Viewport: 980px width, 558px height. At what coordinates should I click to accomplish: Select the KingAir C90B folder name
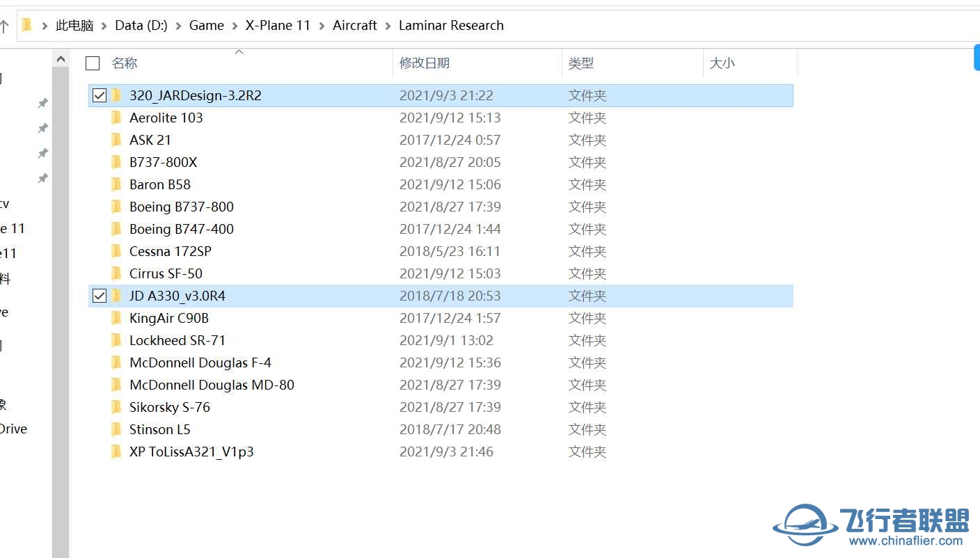pyautogui.click(x=169, y=318)
